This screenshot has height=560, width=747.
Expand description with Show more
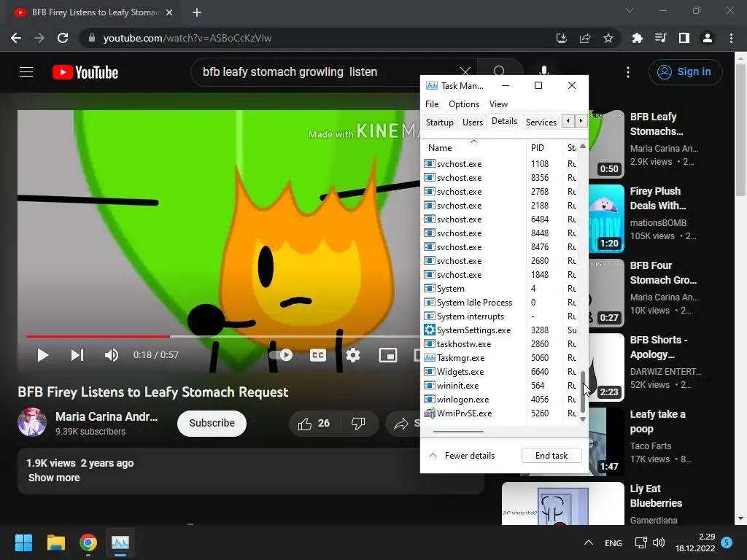pyautogui.click(x=54, y=478)
